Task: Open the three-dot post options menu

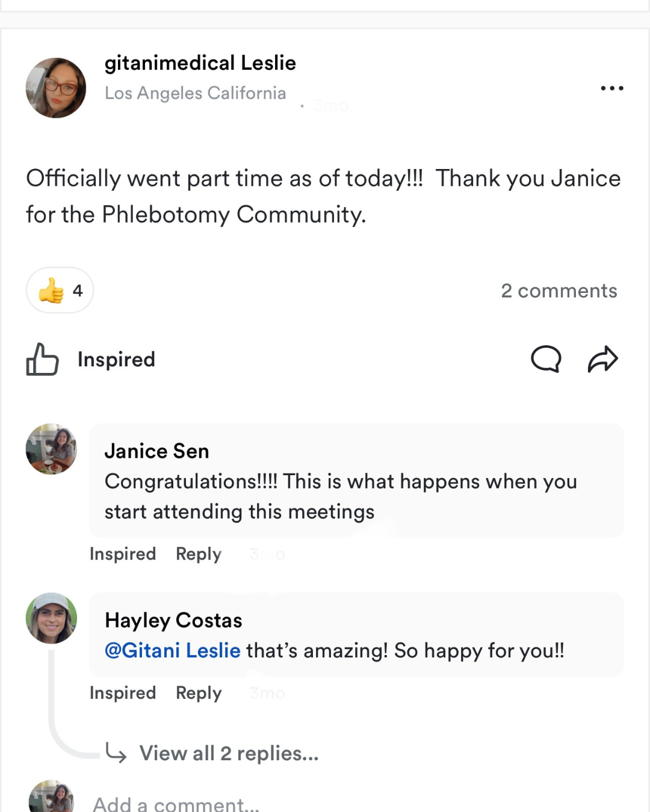Action: click(x=612, y=88)
